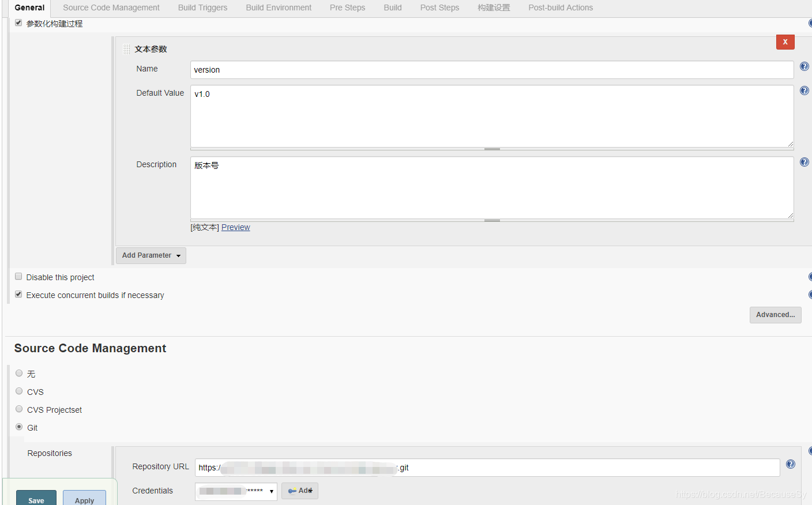Click the Description text area

pyautogui.click(x=492, y=188)
